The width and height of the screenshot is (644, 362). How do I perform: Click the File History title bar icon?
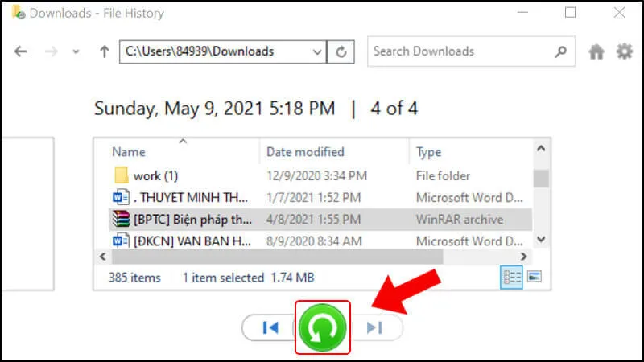(19, 13)
